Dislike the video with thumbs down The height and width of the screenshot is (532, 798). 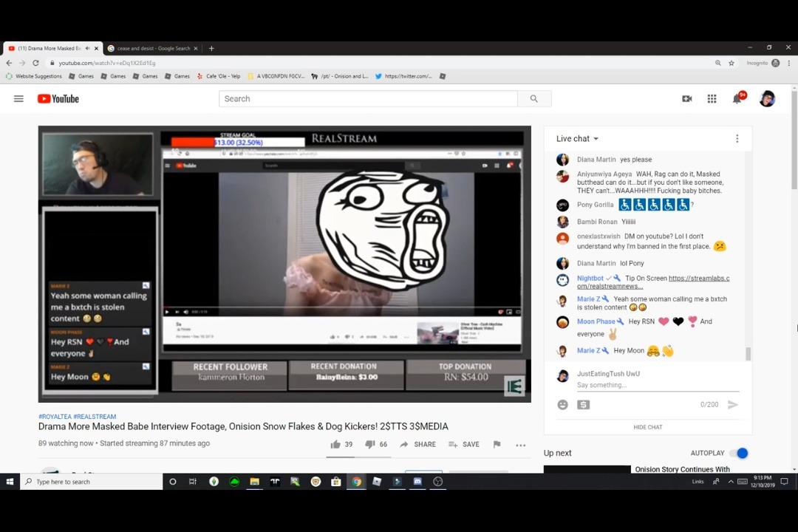[x=370, y=444]
